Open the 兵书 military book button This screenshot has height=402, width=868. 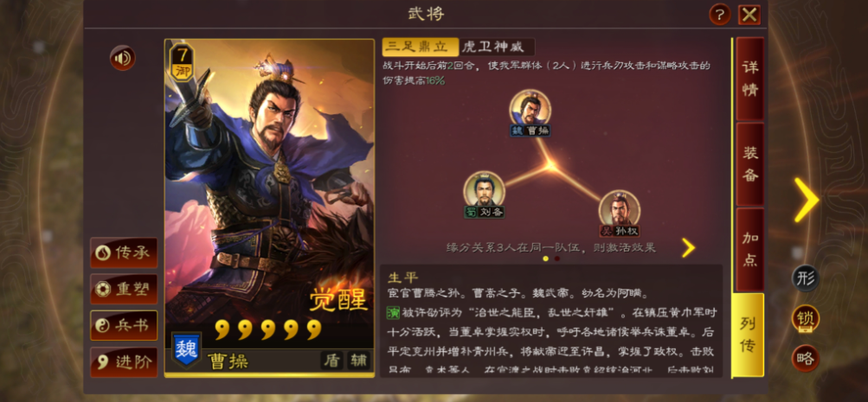click(x=124, y=326)
